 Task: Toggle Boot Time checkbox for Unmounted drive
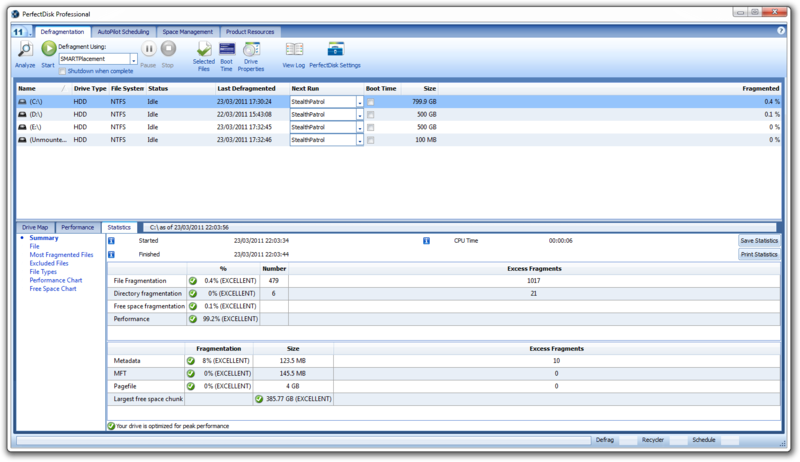[371, 140]
